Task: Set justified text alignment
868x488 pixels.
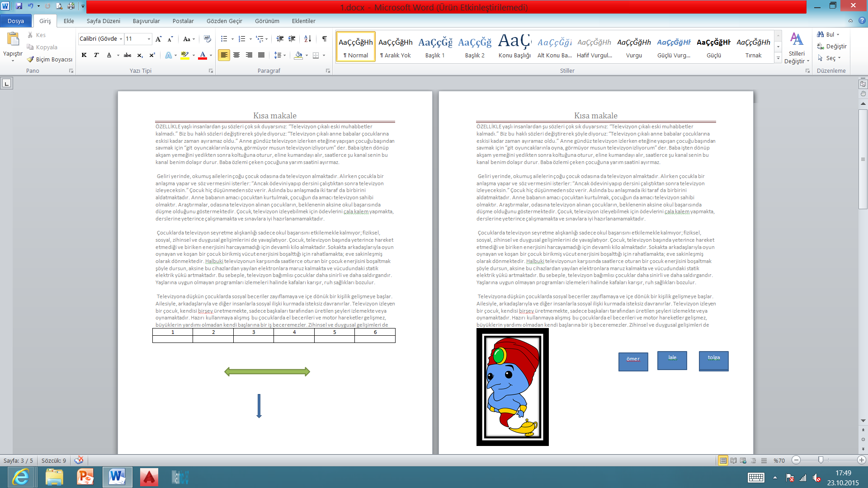Action: (261, 55)
